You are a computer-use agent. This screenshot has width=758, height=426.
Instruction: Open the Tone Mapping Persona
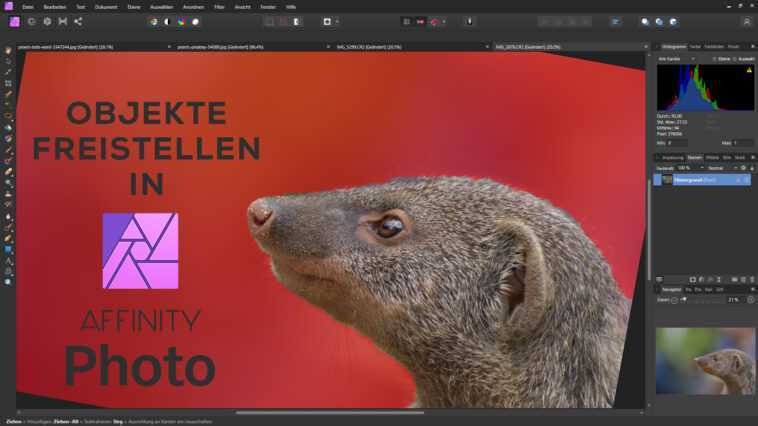63,22
